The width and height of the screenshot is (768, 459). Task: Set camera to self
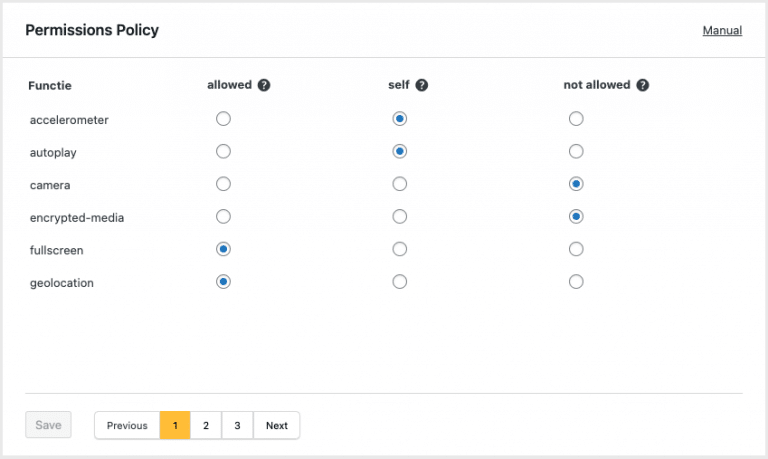click(400, 184)
